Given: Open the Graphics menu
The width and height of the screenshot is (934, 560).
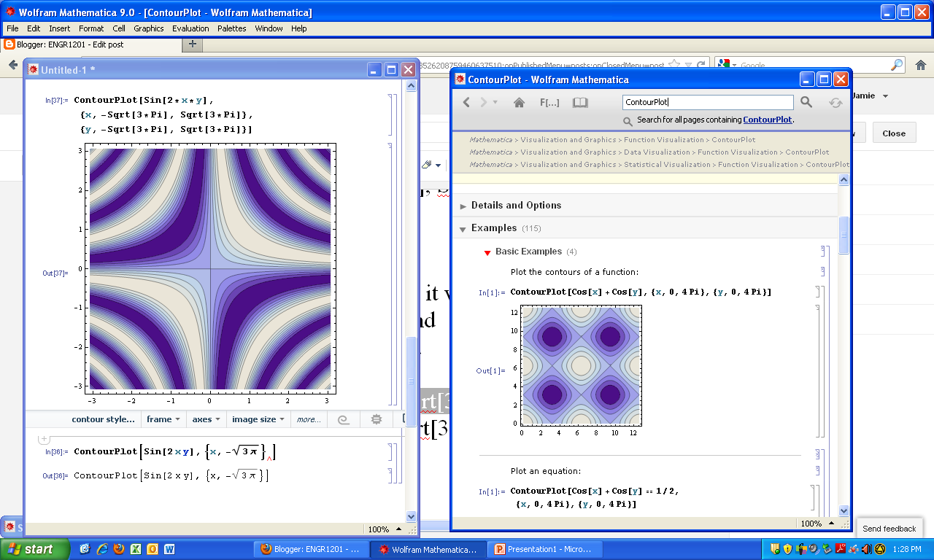Looking at the screenshot, I should [x=149, y=28].
